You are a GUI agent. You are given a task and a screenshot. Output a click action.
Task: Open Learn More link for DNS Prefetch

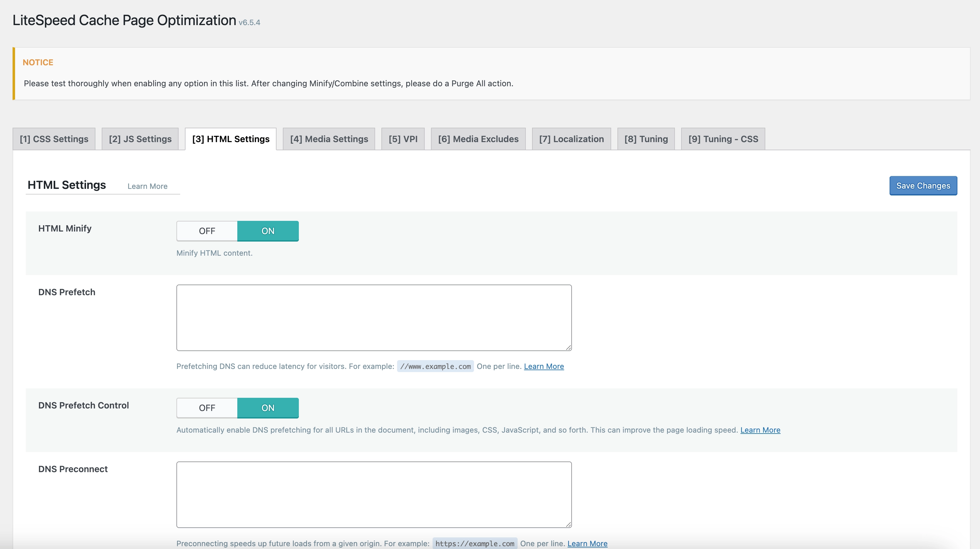(x=544, y=366)
